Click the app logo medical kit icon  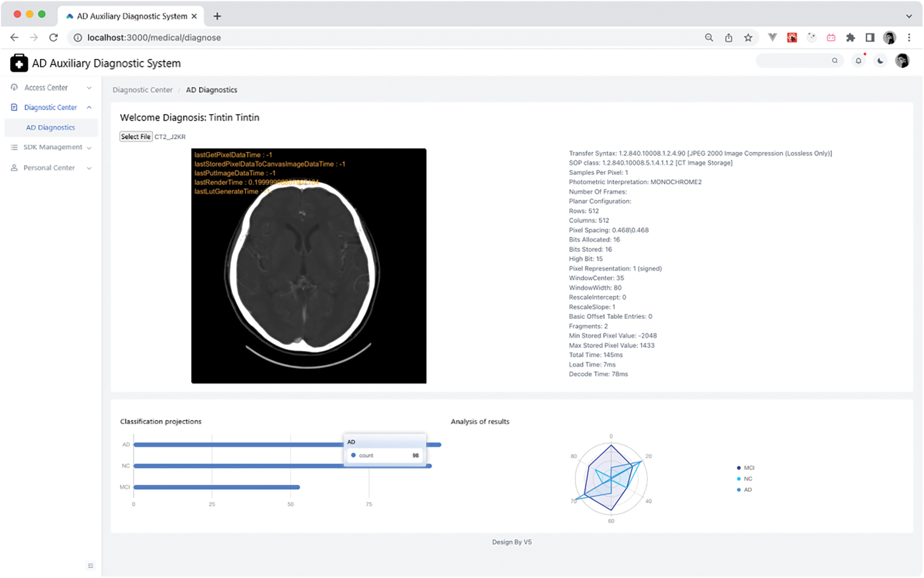[19, 63]
